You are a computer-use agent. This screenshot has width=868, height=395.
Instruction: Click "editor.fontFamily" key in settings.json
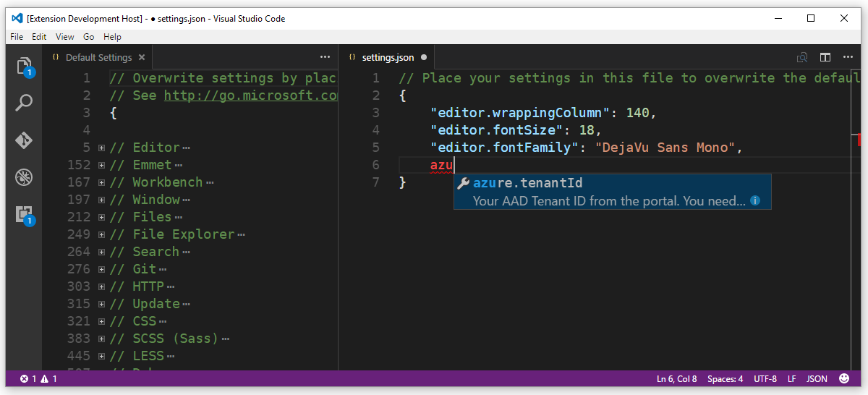[x=508, y=148]
